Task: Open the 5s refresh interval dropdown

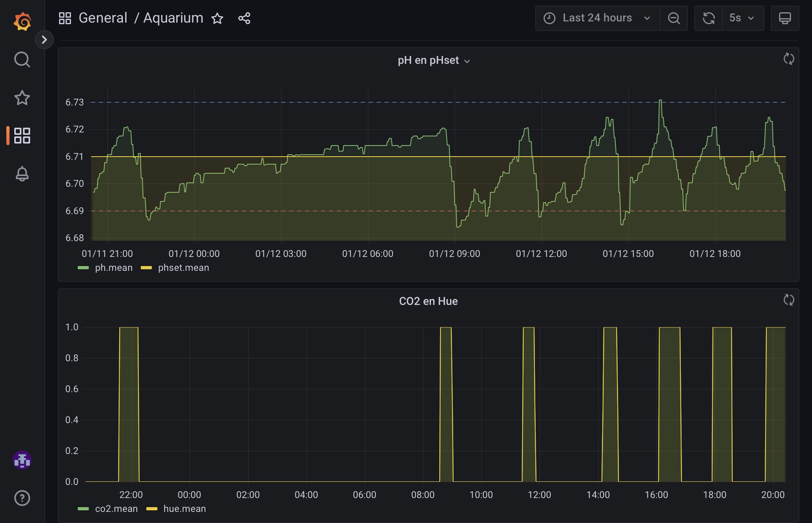Action: (x=743, y=18)
